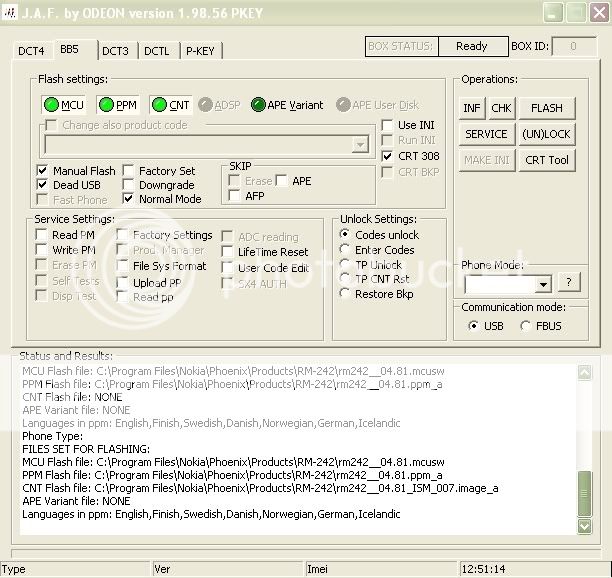Click the question mark phone mode button
This screenshot has height=578, width=612.
pyautogui.click(x=569, y=282)
